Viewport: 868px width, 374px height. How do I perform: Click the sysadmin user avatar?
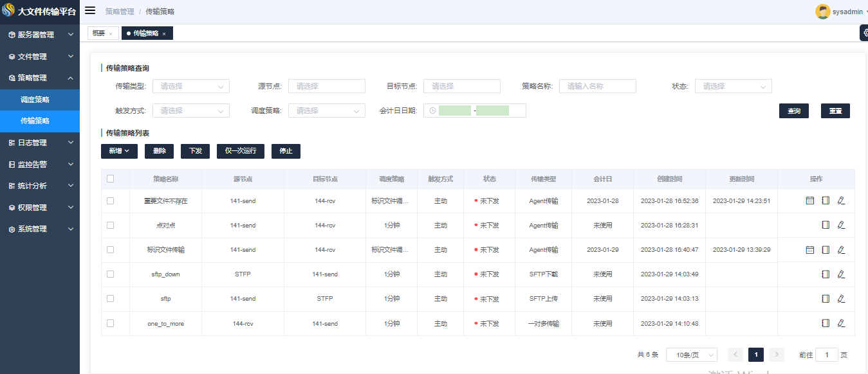(822, 12)
